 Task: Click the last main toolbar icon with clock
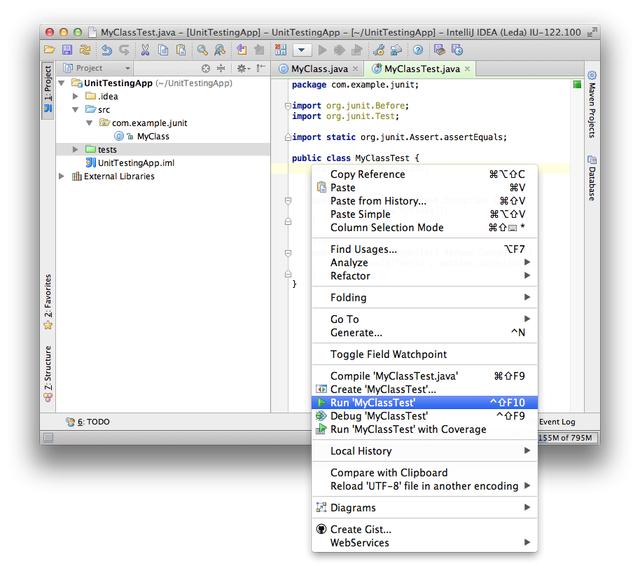coord(457,50)
